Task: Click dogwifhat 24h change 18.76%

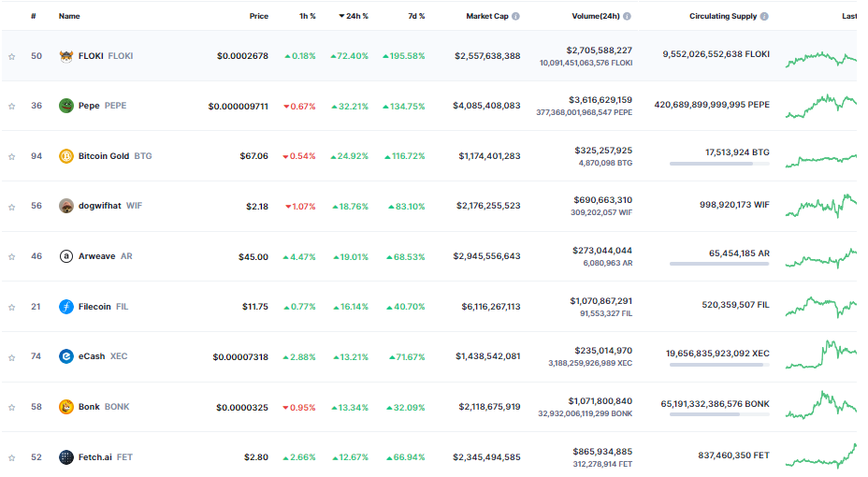Action: click(351, 207)
